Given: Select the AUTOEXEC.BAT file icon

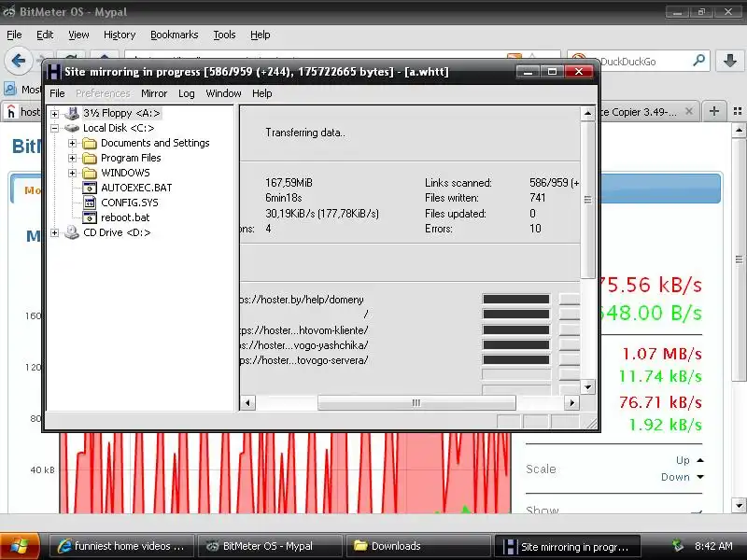Looking at the screenshot, I should point(90,188).
